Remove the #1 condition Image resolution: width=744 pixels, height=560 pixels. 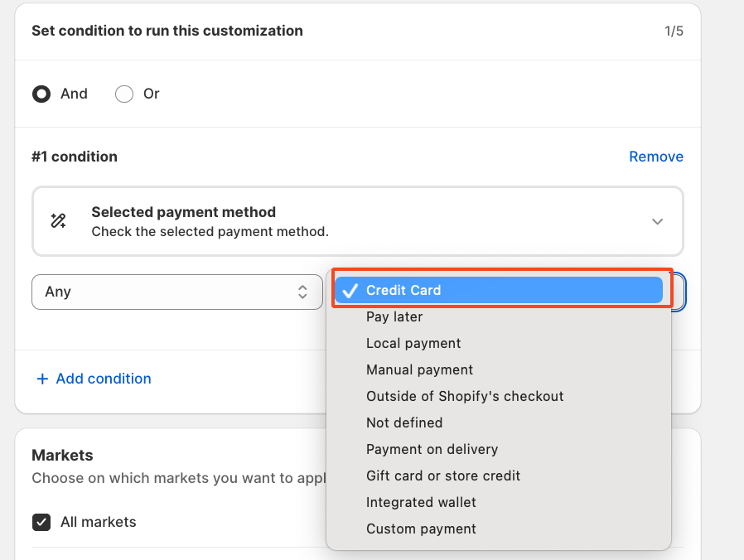pyautogui.click(x=655, y=157)
